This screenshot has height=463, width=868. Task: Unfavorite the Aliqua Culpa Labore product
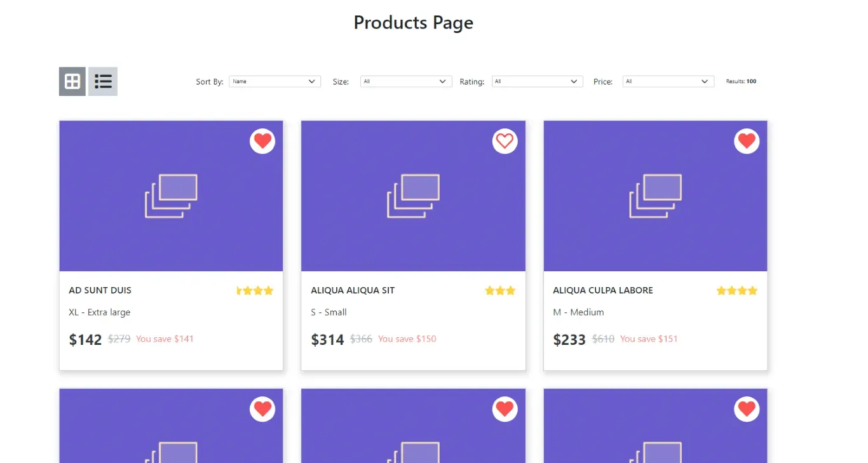pos(747,141)
